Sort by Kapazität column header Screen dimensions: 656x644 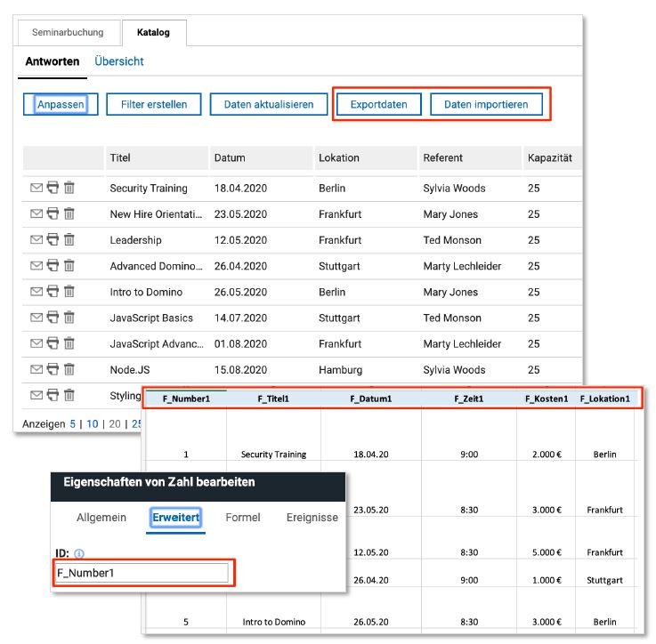click(552, 157)
